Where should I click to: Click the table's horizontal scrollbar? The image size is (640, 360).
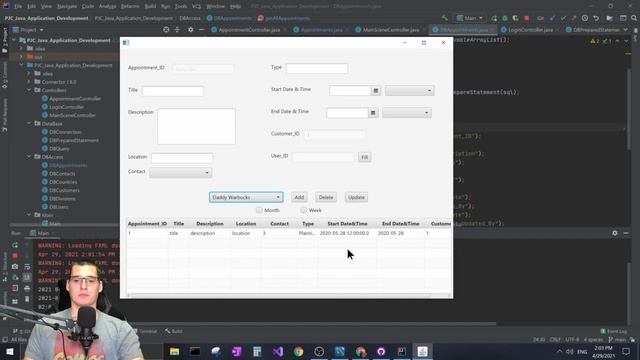(x=280, y=295)
